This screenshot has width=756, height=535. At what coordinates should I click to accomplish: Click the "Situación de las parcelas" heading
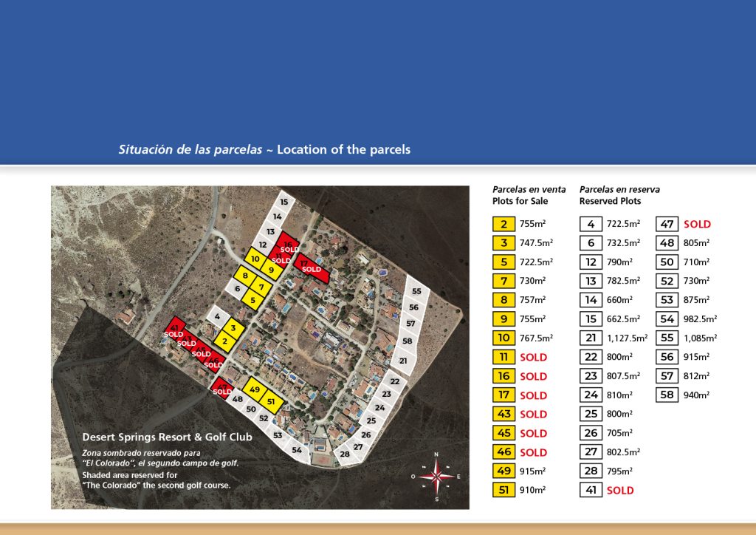pyautogui.click(x=190, y=149)
